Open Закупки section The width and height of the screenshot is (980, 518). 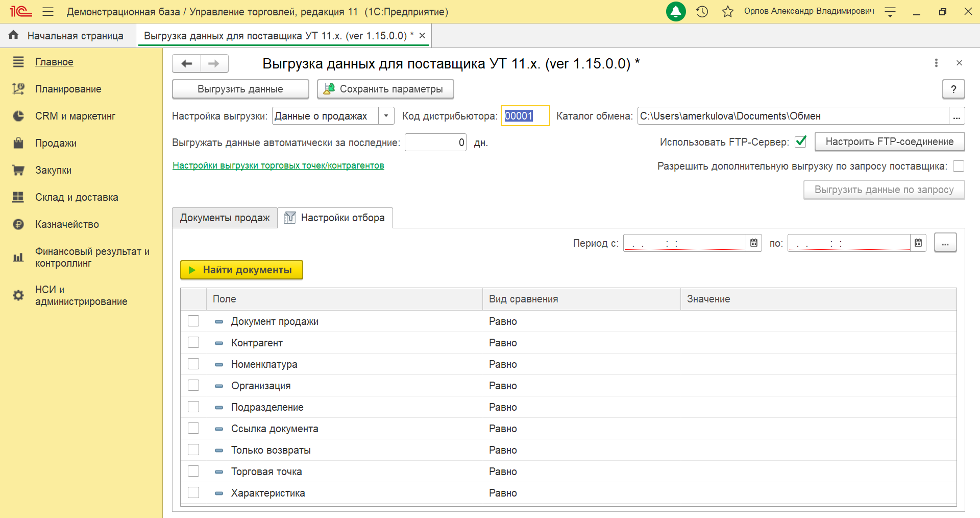[53, 170]
